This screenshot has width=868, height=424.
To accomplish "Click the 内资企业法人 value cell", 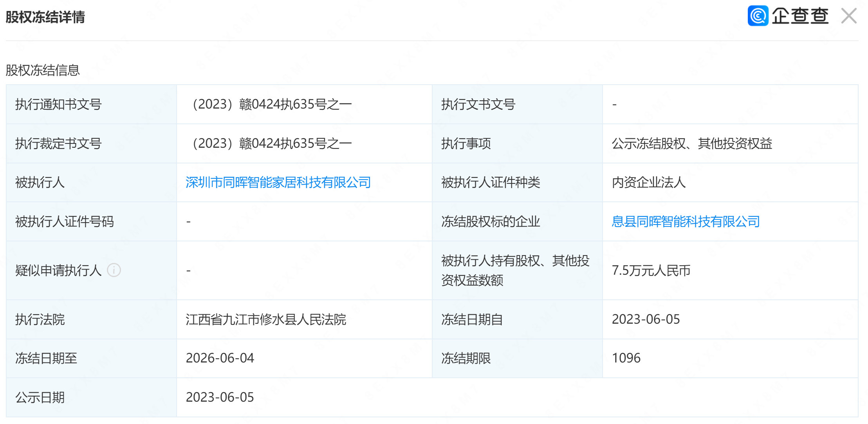I will pos(648,183).
